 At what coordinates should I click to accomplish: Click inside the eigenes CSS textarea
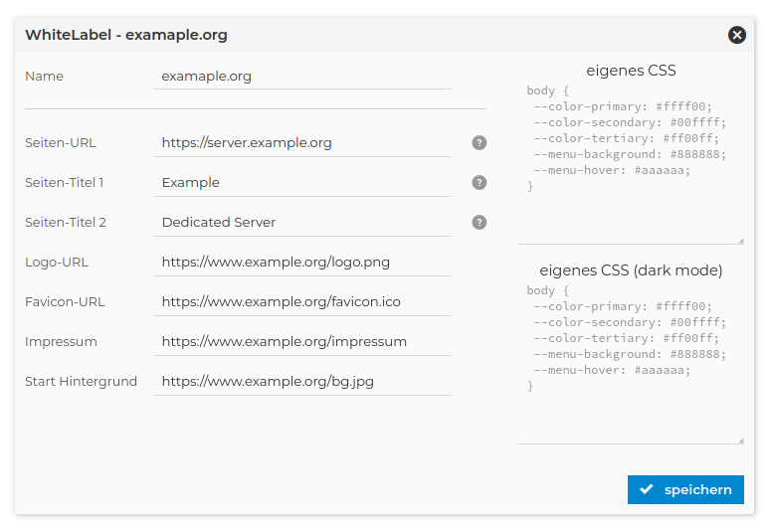click(x=630, y=161)
